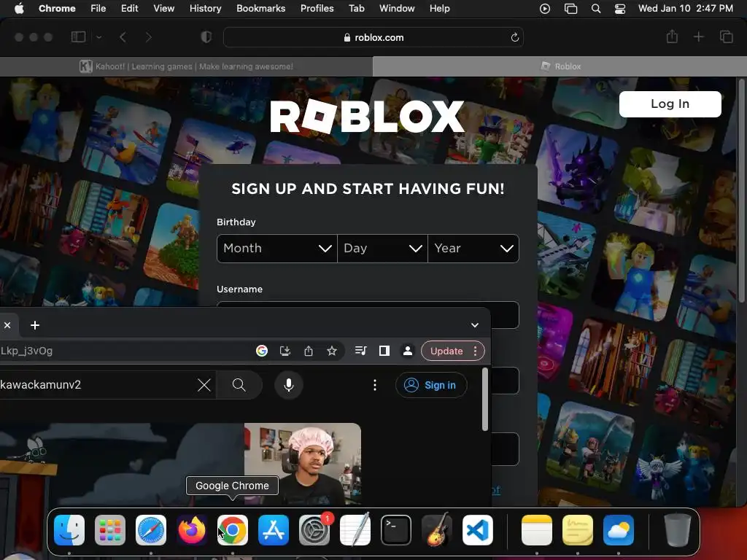Open Year birthday dropdown
The height and width of the screenshot is (560, 747).
click(473, 249)
